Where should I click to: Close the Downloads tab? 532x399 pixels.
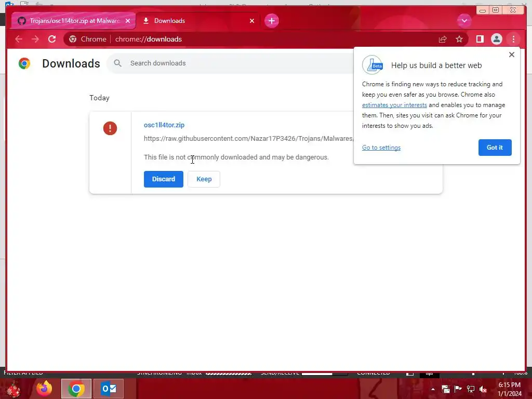(x=252, y=21)
